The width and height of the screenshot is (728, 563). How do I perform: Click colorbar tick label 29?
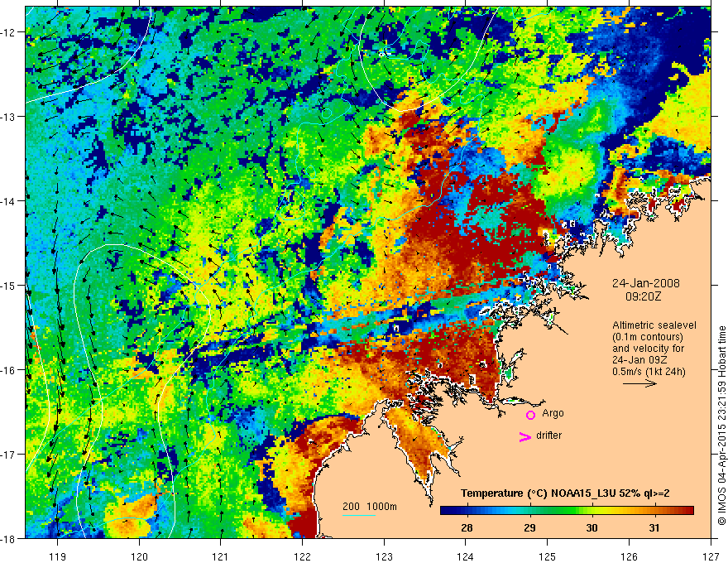529,527
